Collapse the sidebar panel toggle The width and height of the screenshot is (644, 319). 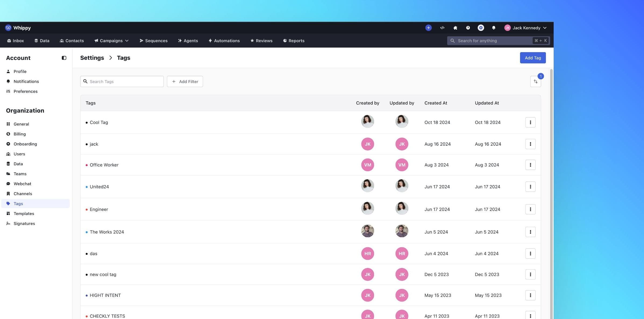point(64,58)
